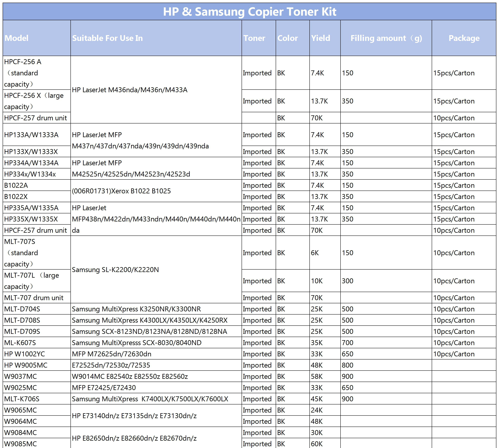Select the 'MFP E72425/E72430' cell
This screenshot has width=499, height=448.
point(156,388)
